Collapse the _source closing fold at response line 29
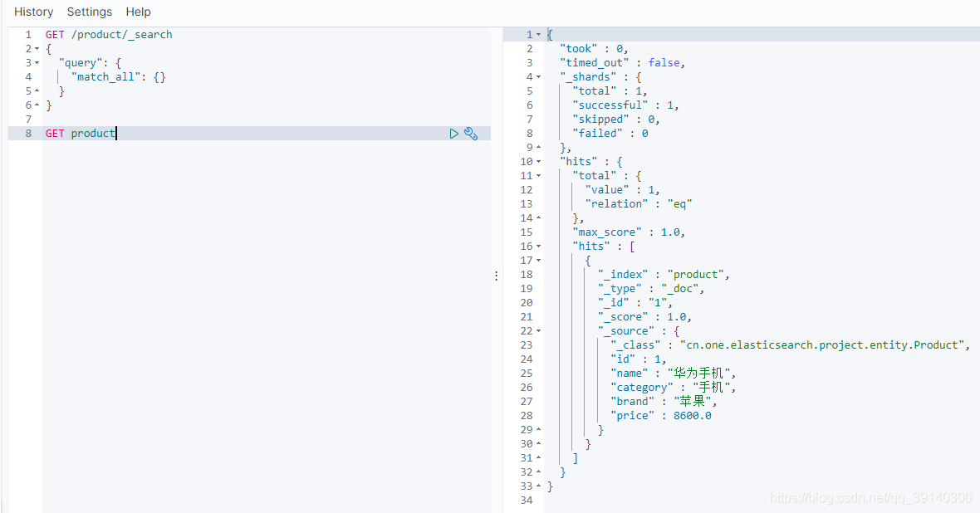980x513 pixels. (x=539, y=430)
